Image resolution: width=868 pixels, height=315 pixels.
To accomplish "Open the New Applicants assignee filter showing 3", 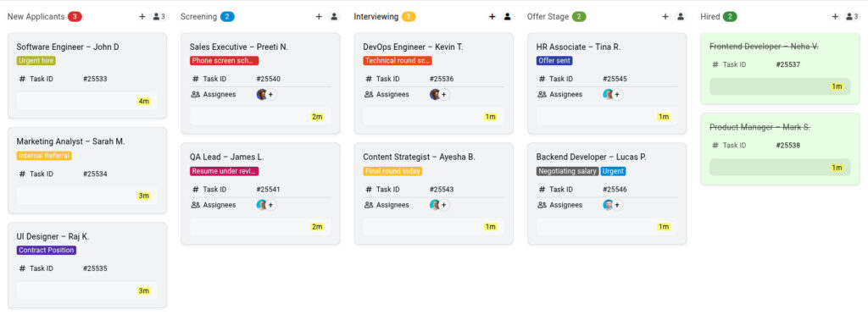I will (159, 17).
